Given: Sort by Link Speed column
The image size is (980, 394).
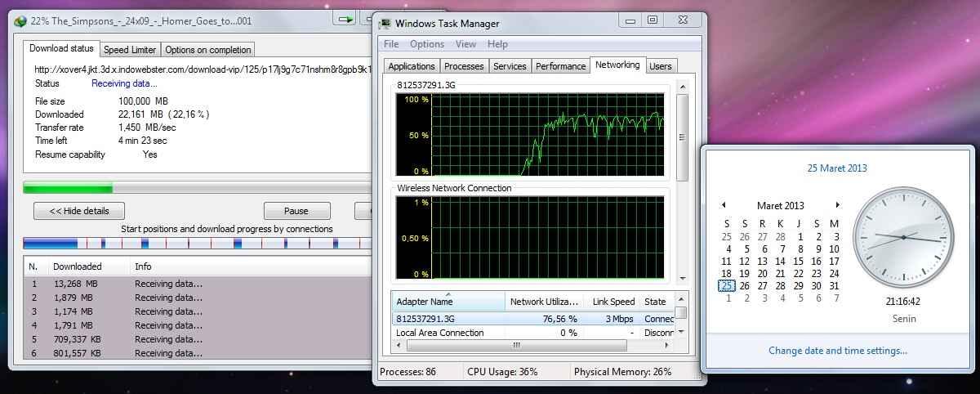Looking at the screenshot, I should tap(612, 302).
